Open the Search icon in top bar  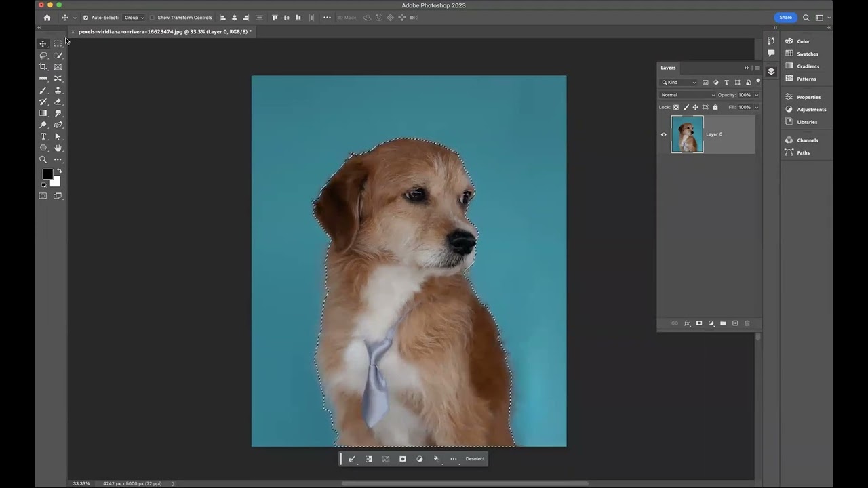(x=806, y=18)
